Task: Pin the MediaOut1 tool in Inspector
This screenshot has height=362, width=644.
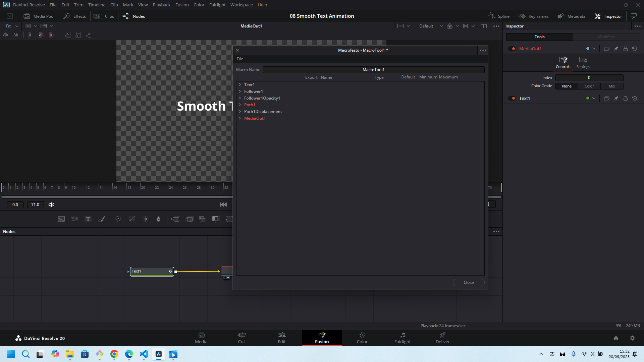Action: [616, 49]
